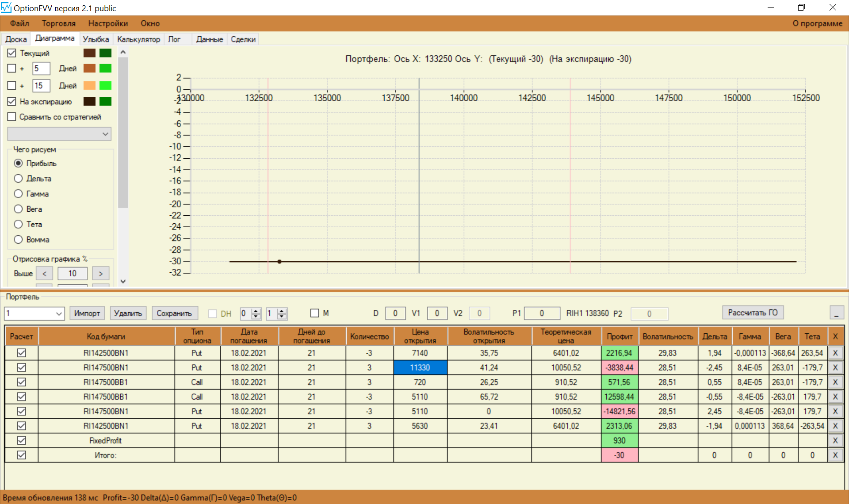Viewport: 849px width, 504px height.
Task: Open the Торговля menu
Action: tap(58, 23)
